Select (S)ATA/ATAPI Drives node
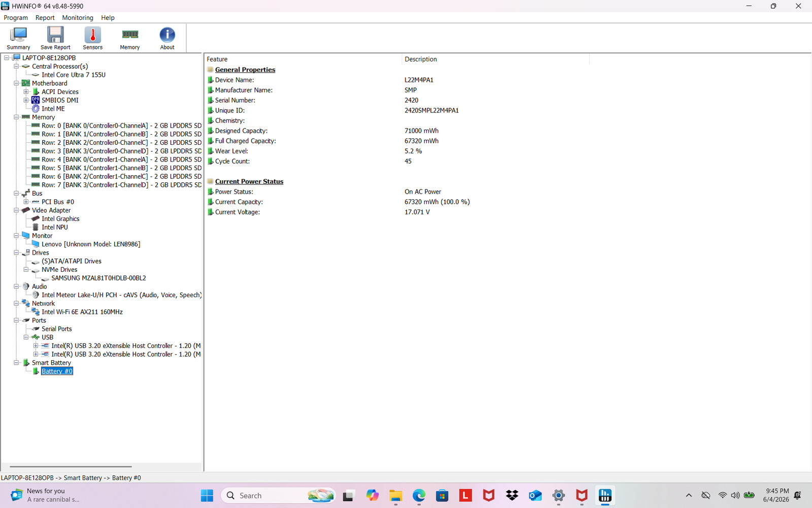Screen dimensions: 812x508 point(72,261)
